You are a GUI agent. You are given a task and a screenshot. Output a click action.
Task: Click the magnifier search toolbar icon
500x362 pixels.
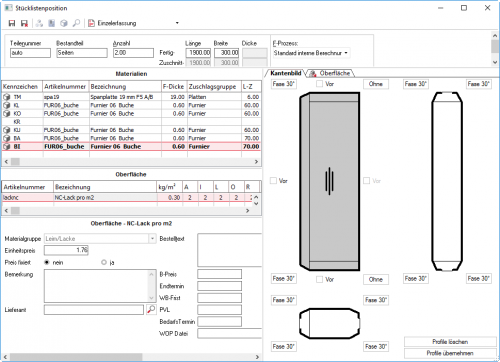point(76,23)
